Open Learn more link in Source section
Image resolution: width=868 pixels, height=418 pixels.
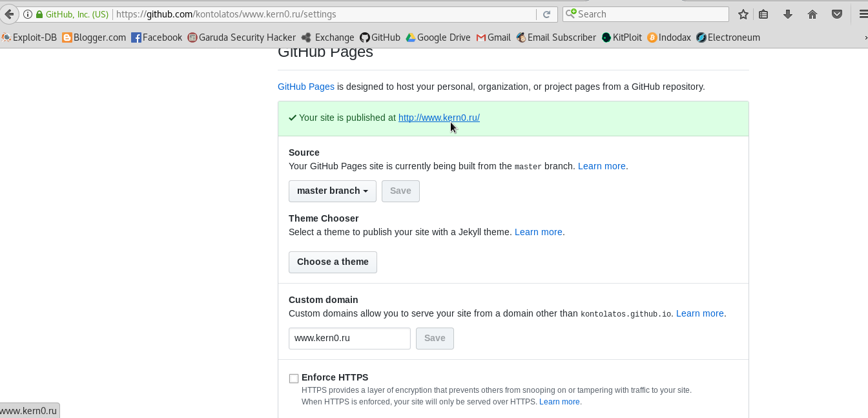(x=602, y=166)
